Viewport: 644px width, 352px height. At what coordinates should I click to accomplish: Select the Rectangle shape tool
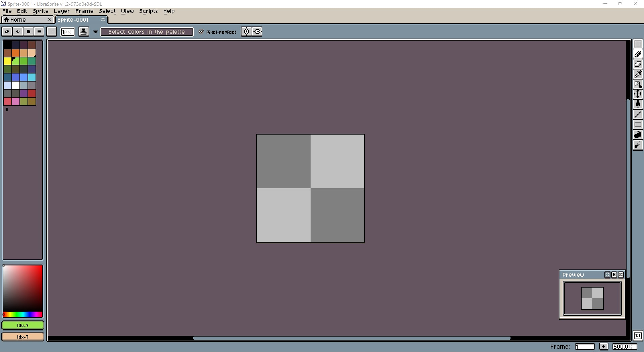tap(638, 124)
